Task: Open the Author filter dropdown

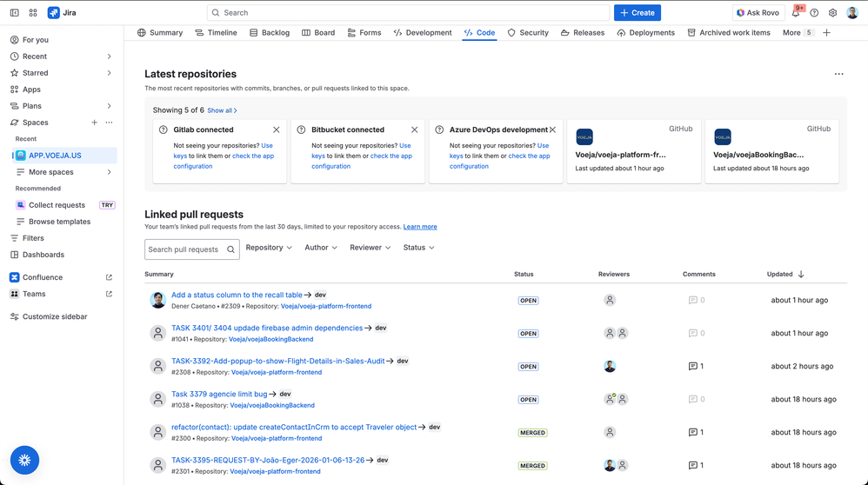Action: tap(321, 248)
